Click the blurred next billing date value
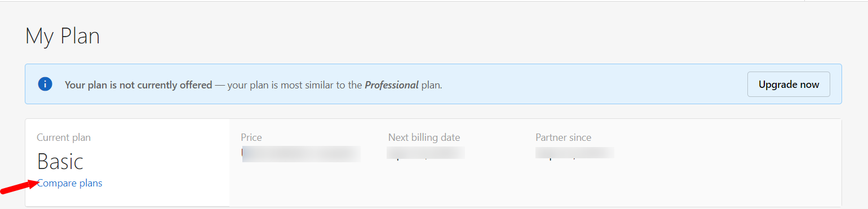The width and height of the screenshot is (868, 209). 426,153
